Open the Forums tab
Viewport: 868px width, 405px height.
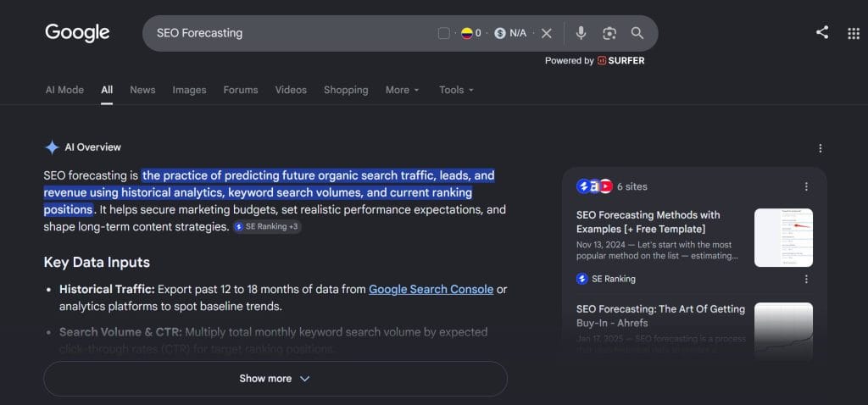(x=241, y=90)
